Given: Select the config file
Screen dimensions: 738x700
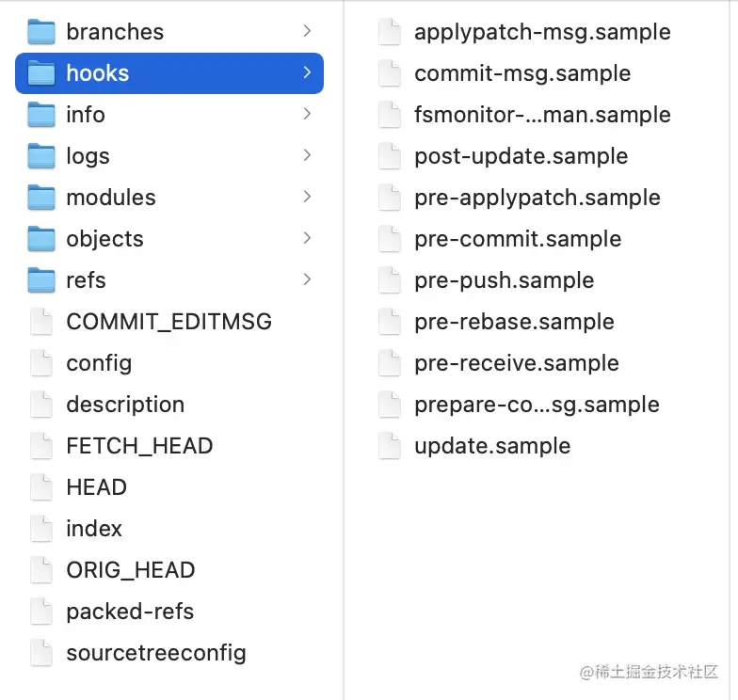Looking at the screenshot, I should coord(99,363).
